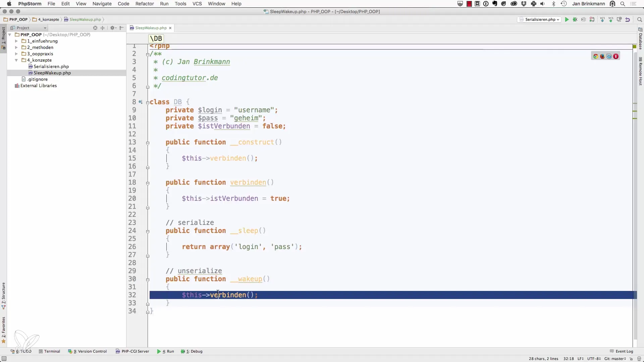
Task: Toggle tool window buttons quick-access icon
Action: tap(4, 359)
